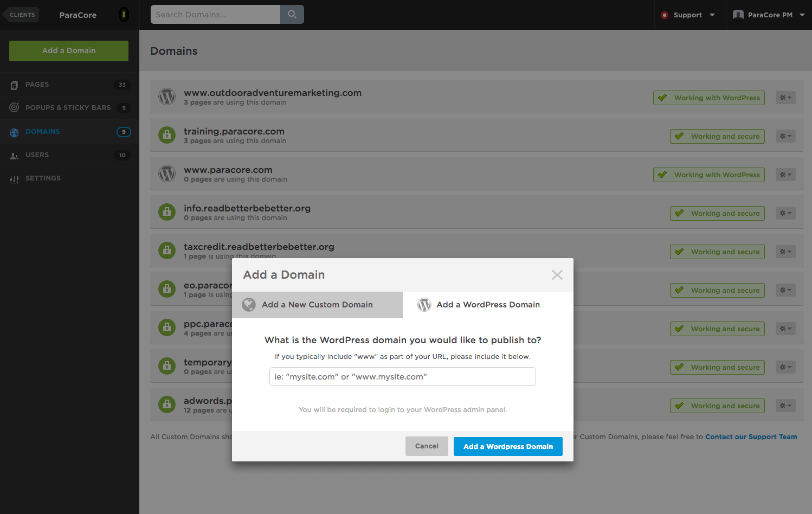Click the Pages sidebar icon
This screenshot has width=812, height=514.
[15, 85]
